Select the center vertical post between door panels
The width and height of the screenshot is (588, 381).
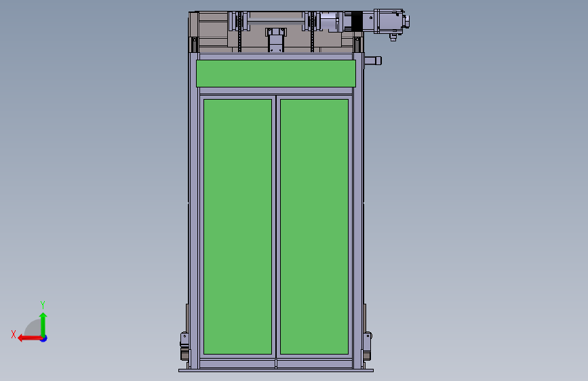pyautogui.click(x=276, y=226)
